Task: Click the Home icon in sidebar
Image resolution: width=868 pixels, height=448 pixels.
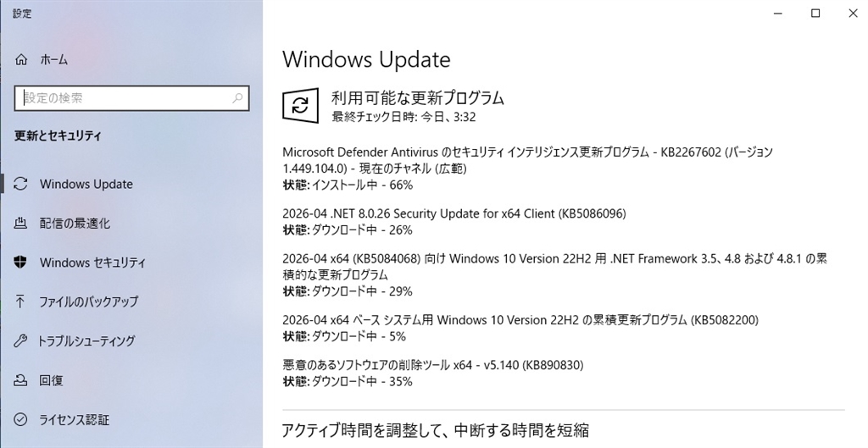Action: click(22, 60)
